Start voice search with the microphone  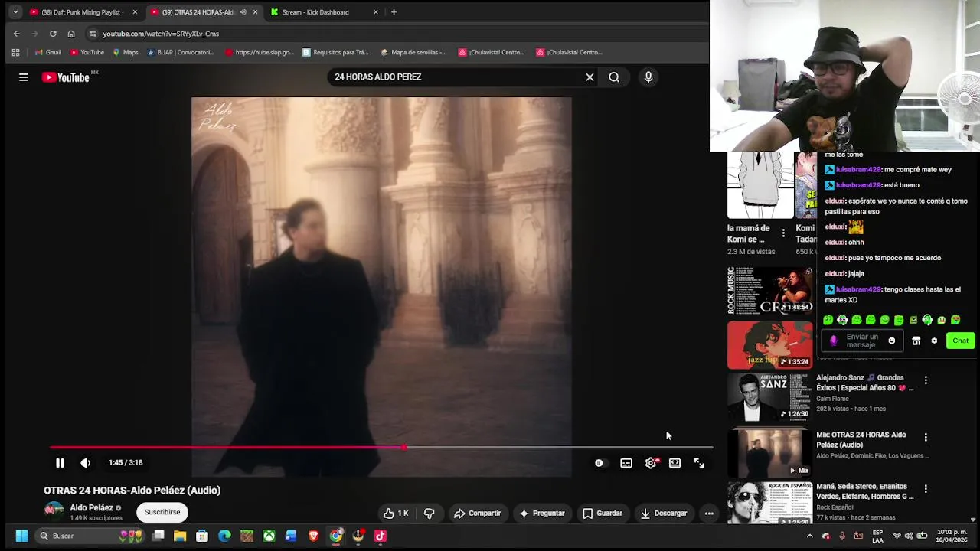point(648,77)
